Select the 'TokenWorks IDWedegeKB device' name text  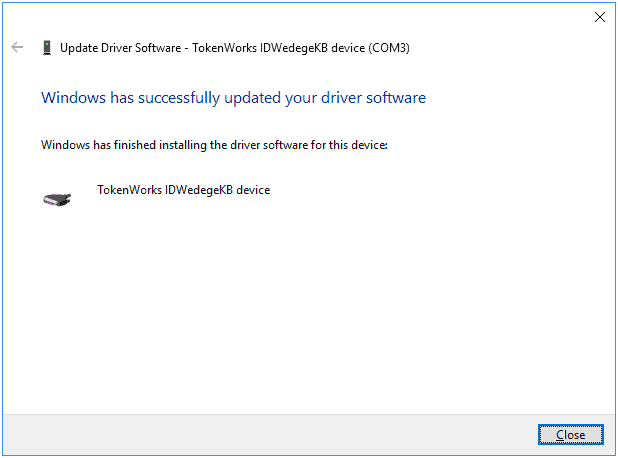coord(184,190)
